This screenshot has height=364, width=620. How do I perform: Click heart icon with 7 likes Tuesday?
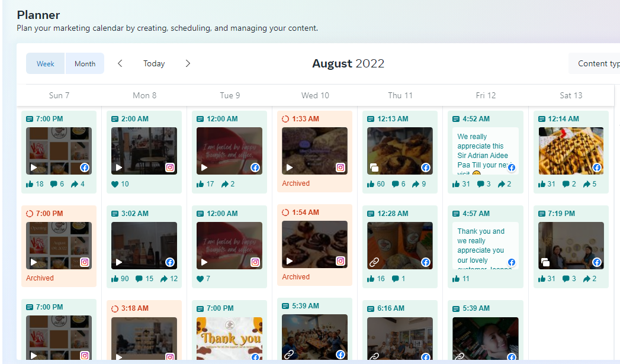[200, 279]
